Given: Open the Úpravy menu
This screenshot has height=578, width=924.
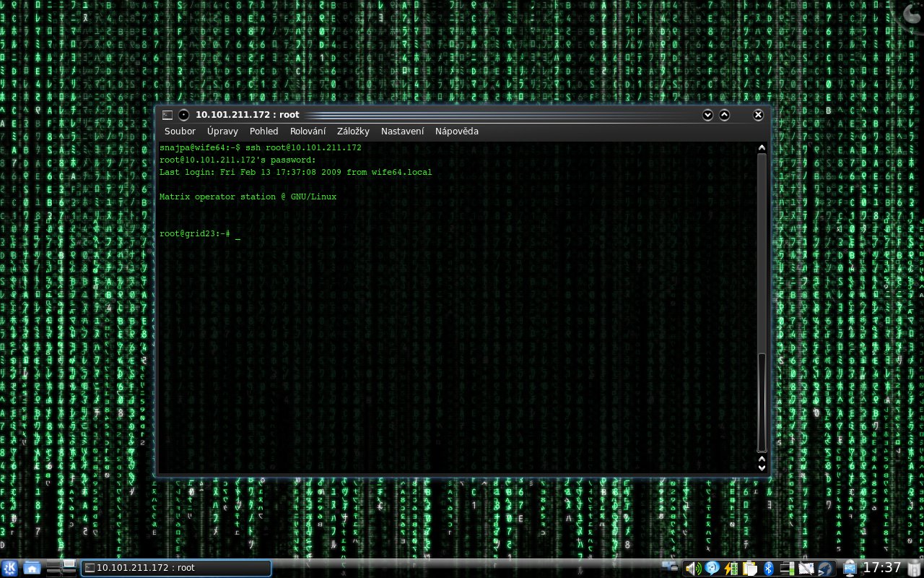Looking at the screenshot, I should pyautogui.click(x=222, y=131).
